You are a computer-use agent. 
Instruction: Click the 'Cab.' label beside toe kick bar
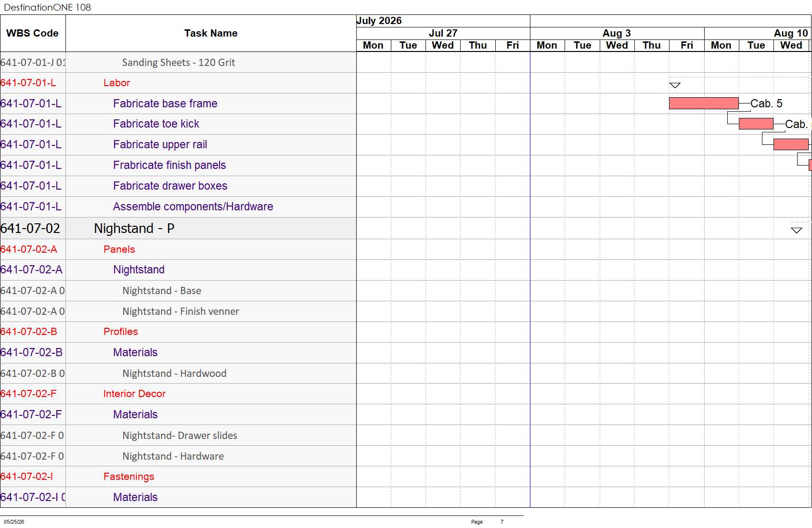coord(796,124)
